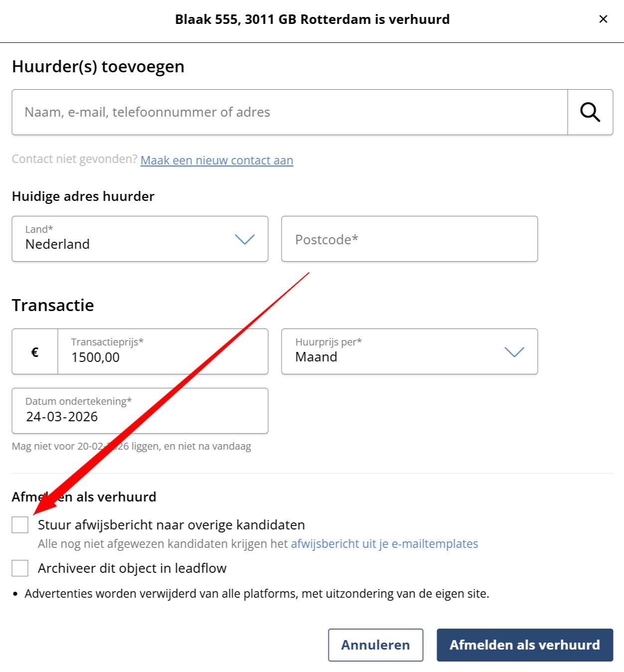Image resolution: width=624 pixels, height=672 pixels.
Task: Click the Land dropdown chevron arrow
Action: (x=245, y=239)
